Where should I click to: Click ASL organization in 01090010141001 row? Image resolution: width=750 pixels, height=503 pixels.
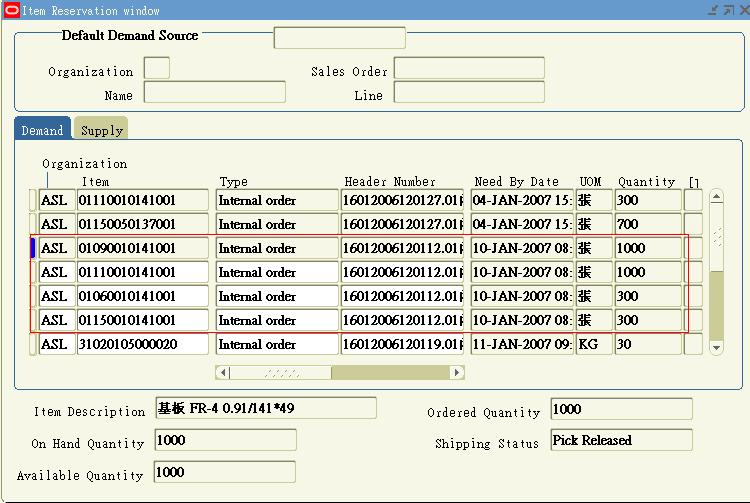(57, 248)
